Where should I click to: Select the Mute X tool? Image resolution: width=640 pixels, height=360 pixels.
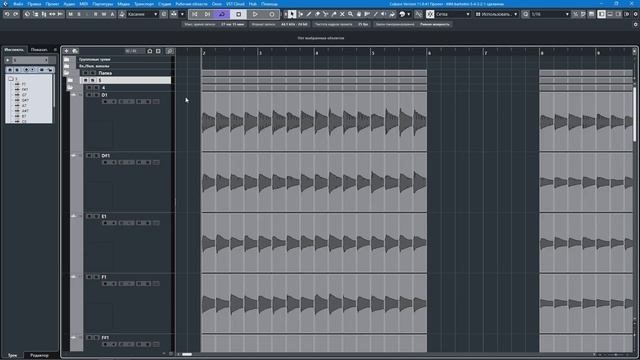tap(342, 14)
